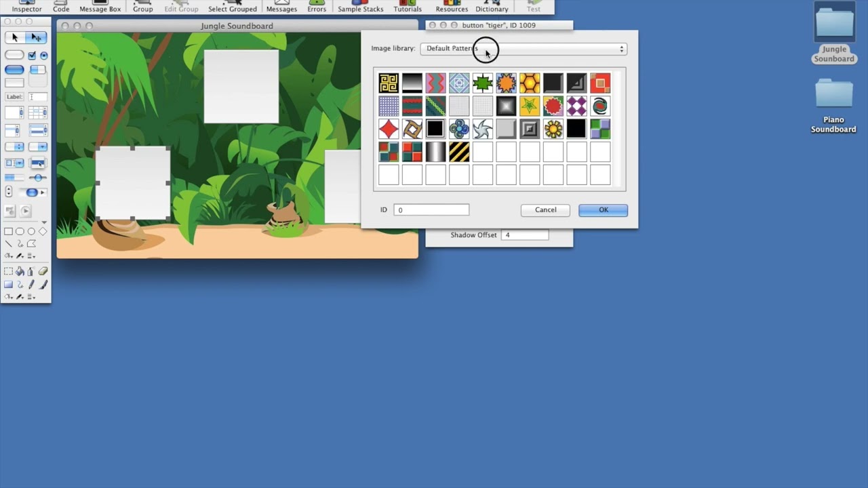This screenshot has height=488, width=868.
Task: Select the purple diamonds pattern
Action: (x=576, y=106)
